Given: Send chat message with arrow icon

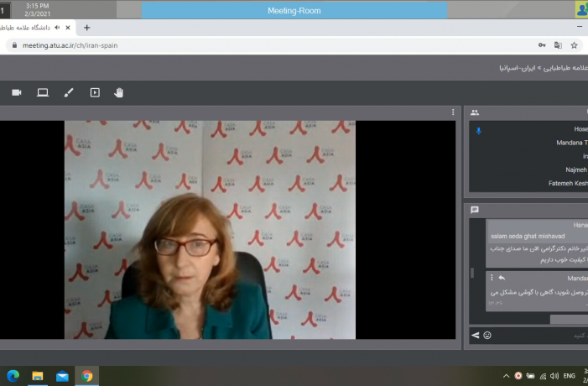Looking at the screenshot, I should [475, 335].
